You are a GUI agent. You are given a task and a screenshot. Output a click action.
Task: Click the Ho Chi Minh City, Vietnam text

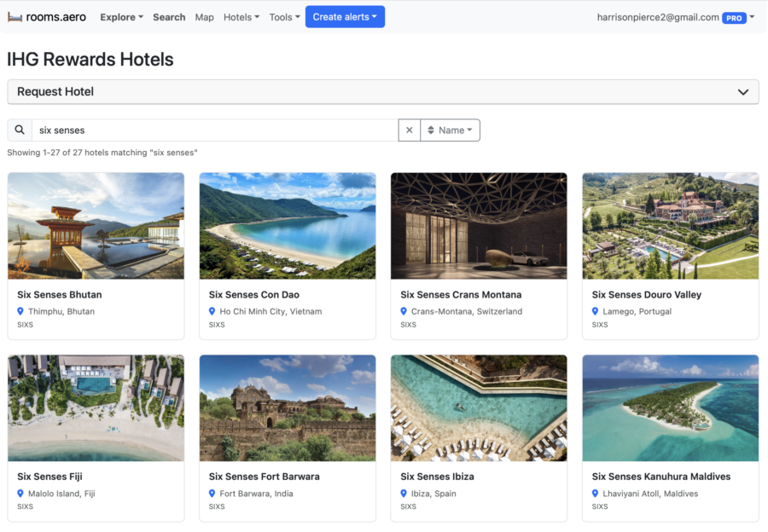pos(271,311)
